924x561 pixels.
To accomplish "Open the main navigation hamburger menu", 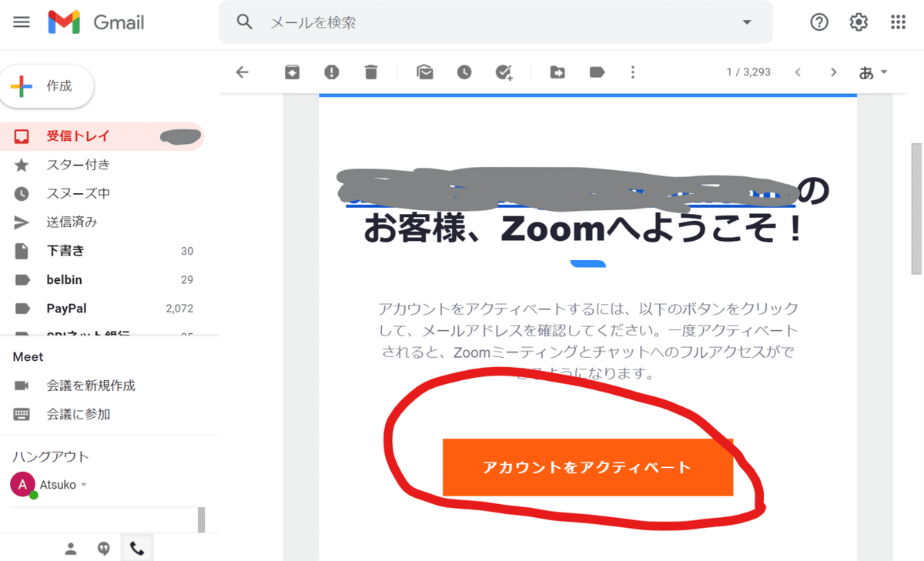I will pyautogui.click(x=21, y=22).
